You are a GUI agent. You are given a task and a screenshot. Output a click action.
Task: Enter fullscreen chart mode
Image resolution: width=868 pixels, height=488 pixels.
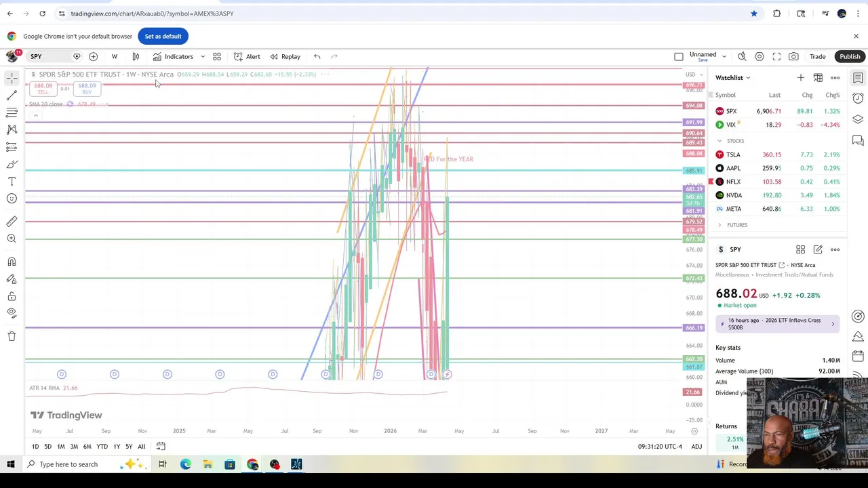(x=776, y=56)
